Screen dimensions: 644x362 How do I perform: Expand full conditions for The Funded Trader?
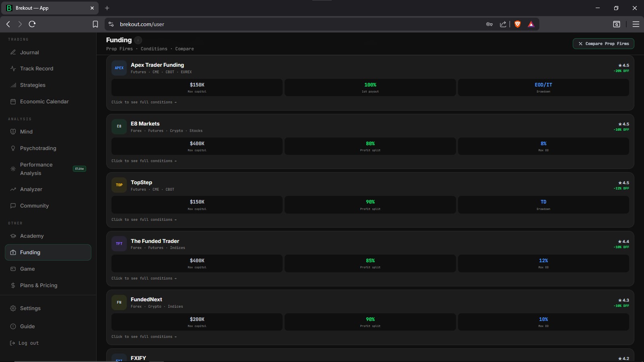click(144, 278)
